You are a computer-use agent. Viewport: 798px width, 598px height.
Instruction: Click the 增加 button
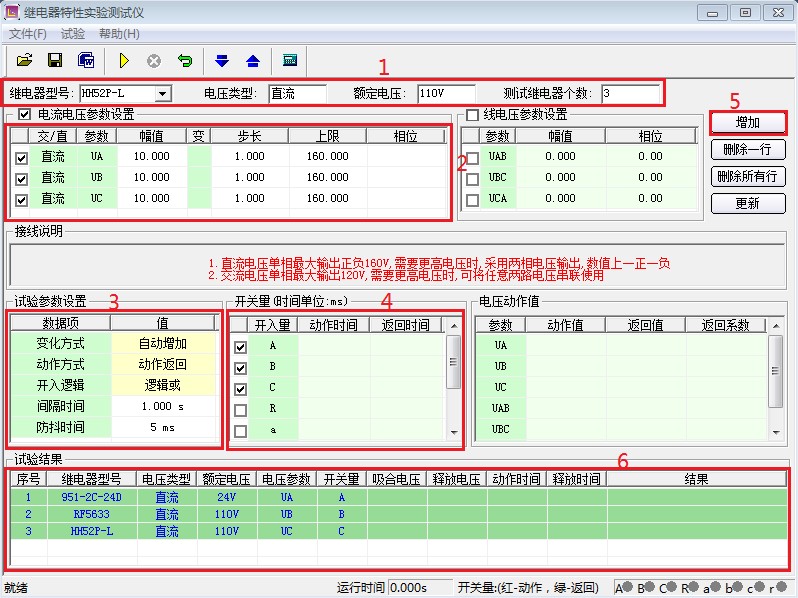click(x=748, y=123)
